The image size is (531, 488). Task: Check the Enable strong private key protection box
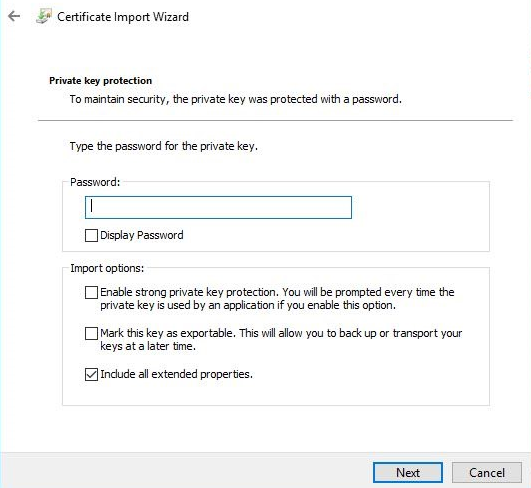tap(91, 292)
